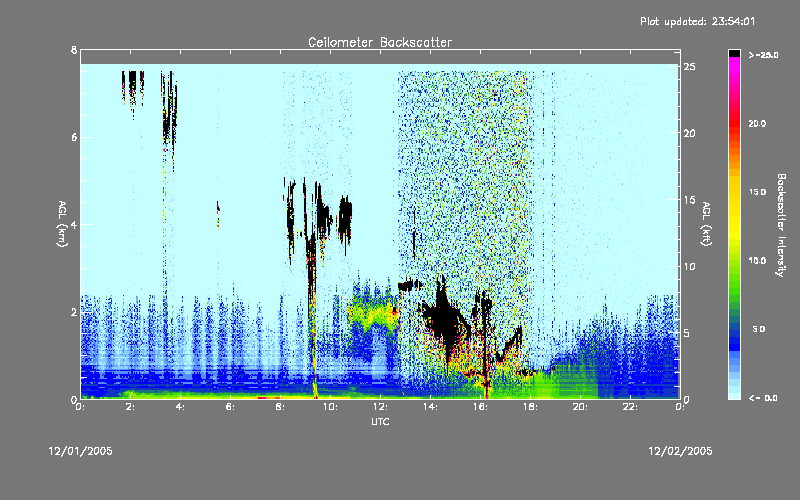The image size is (800, 500).
Task: Click the start date 12/01/2005
Action: tap(80, 451)
